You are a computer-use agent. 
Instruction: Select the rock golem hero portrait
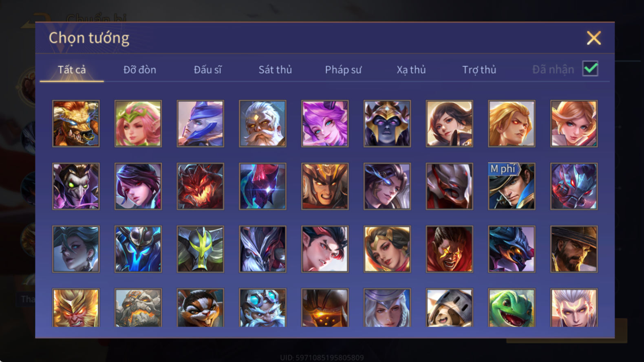coord(138,308)
